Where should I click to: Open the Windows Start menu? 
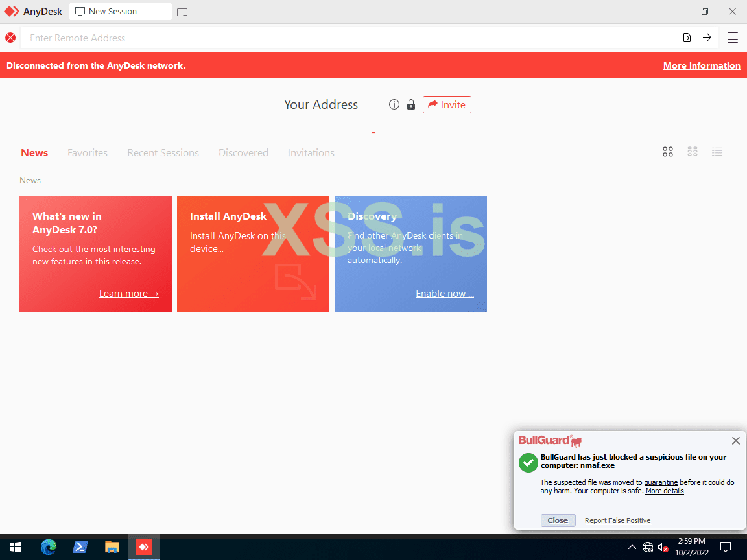pos(16,547)
